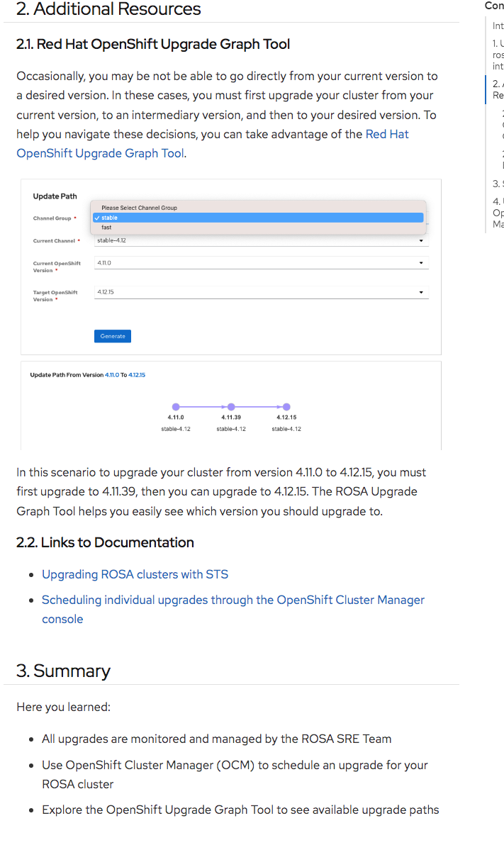Click heading '2.2. Links to Documentation'

pos(105,542)
